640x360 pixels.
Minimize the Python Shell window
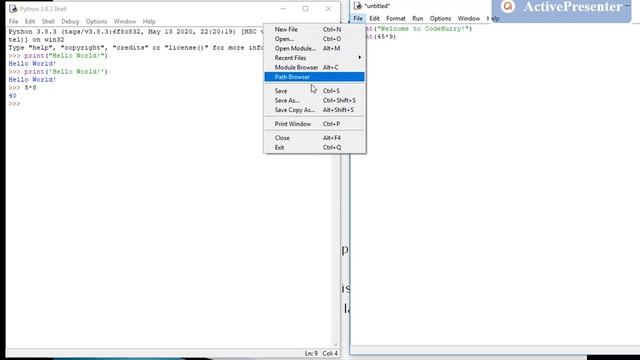pyautogui.click(x=283, y=9)
